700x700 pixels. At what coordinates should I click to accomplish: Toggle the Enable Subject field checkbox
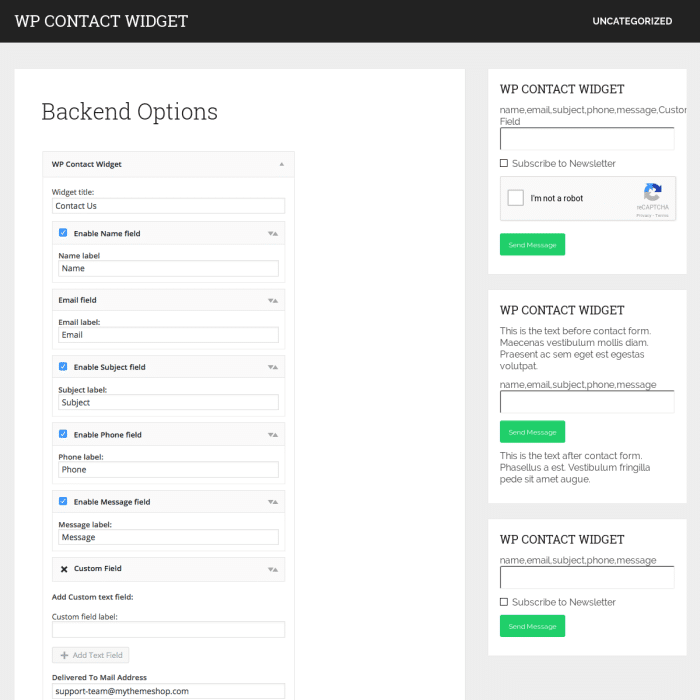pyautogui.click(x=63, y=367)
